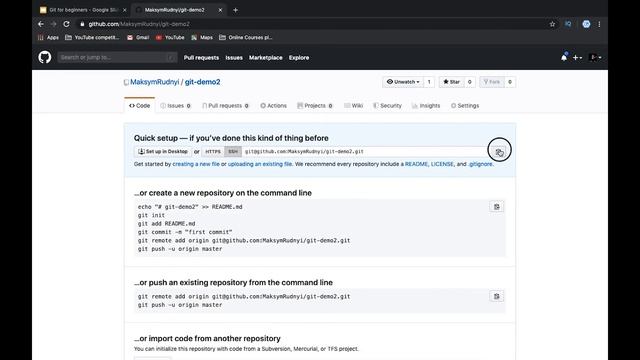Open the notifications bell
Screen dimensions: 640x360
click(564, 58)
